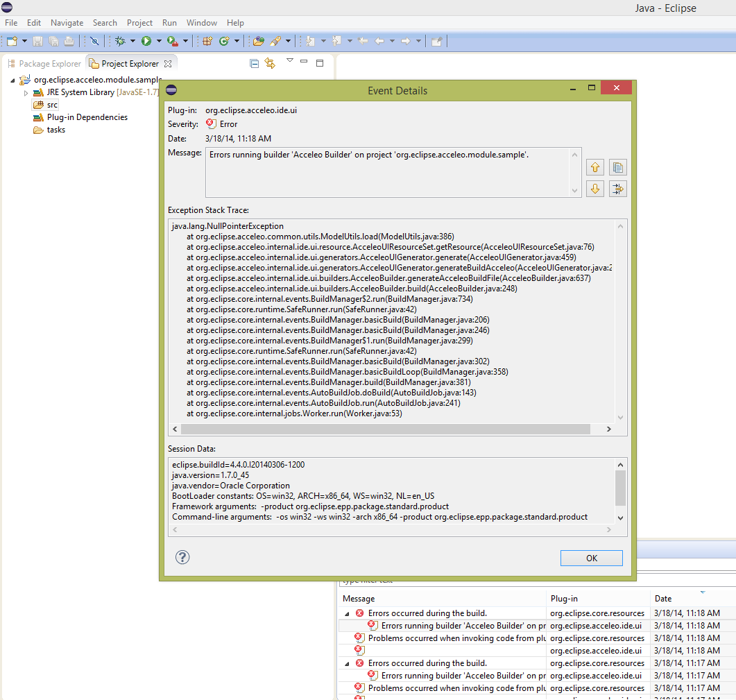The width and height of the screenshot is (736, 700).
Task: Click the Last Edit Location icon
Action: pyautogui.click(x=363, y=42)
